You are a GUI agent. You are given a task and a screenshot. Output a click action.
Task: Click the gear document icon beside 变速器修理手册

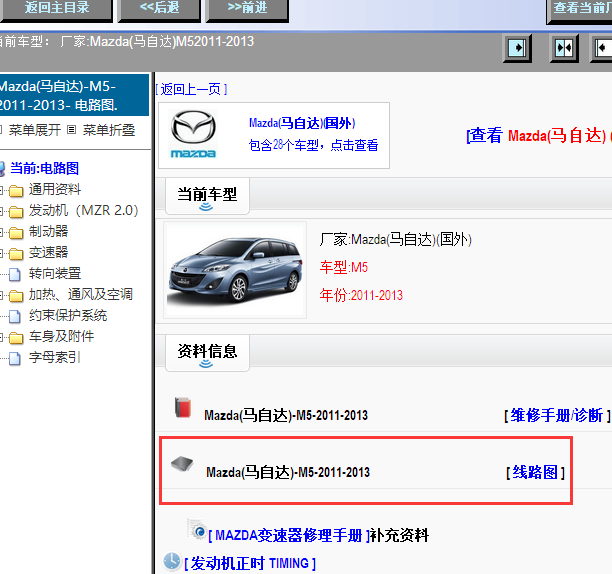click(197, 529)
